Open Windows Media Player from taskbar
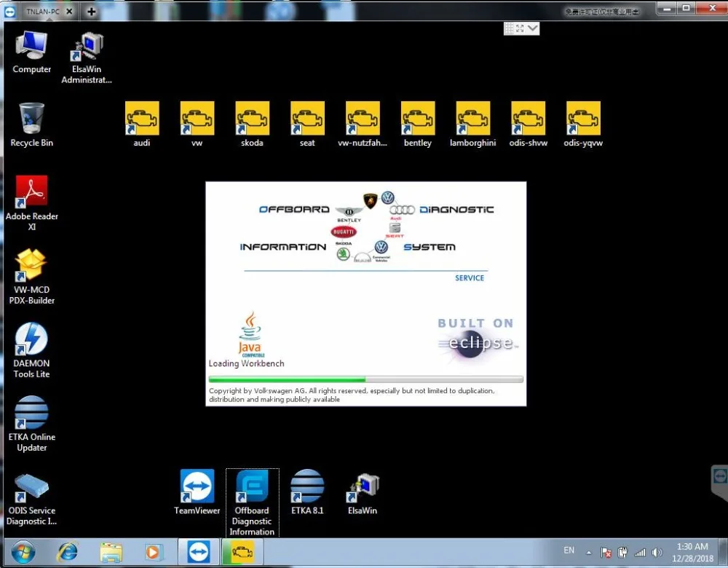This screenshot has height=568, width=728. tap(152, 553)
